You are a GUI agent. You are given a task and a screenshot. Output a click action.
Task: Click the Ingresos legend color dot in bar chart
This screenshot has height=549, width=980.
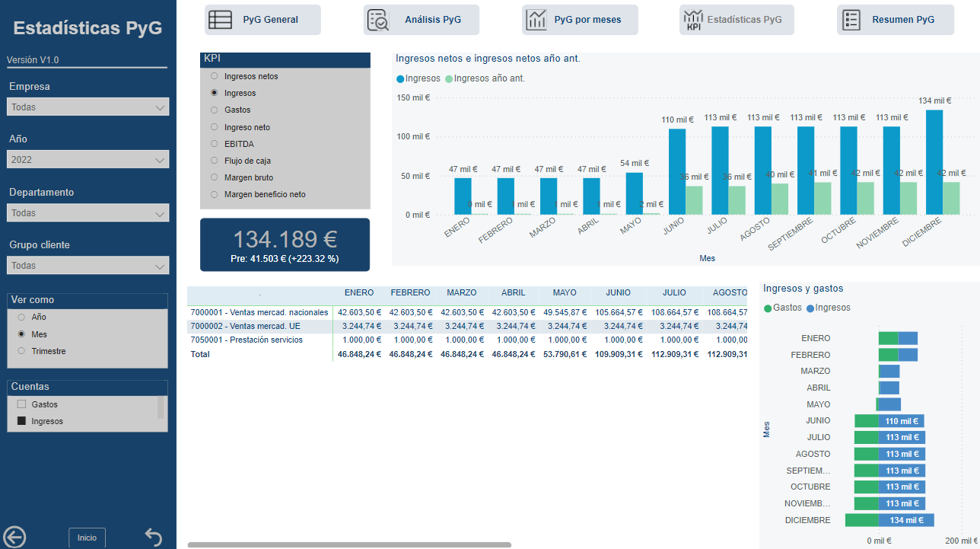(400, 78)
